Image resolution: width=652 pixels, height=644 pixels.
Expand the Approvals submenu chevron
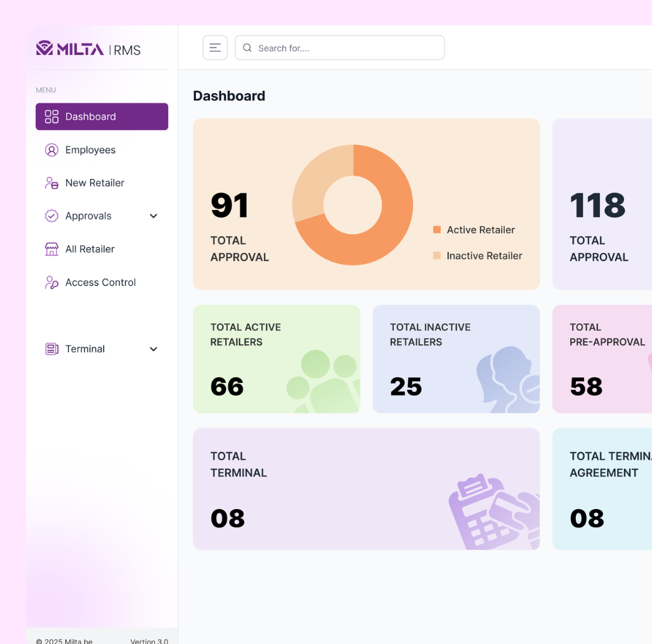click(x=153, y=216)
